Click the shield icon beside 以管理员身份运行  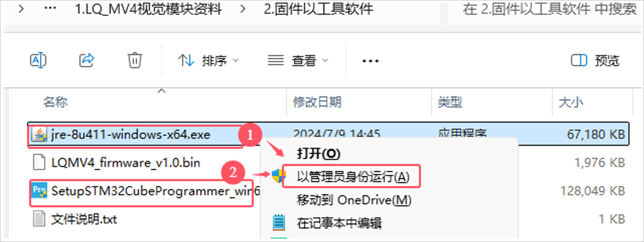(x=278, y=176)
